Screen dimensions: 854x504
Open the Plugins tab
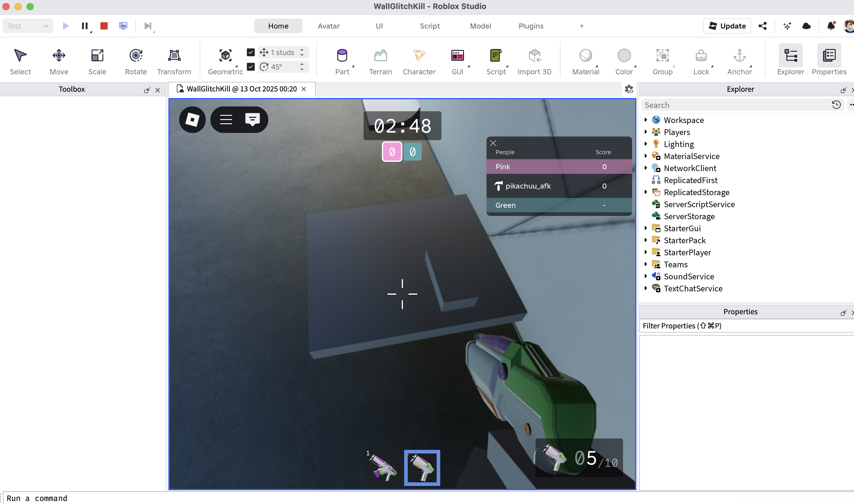tap(530, 26)
